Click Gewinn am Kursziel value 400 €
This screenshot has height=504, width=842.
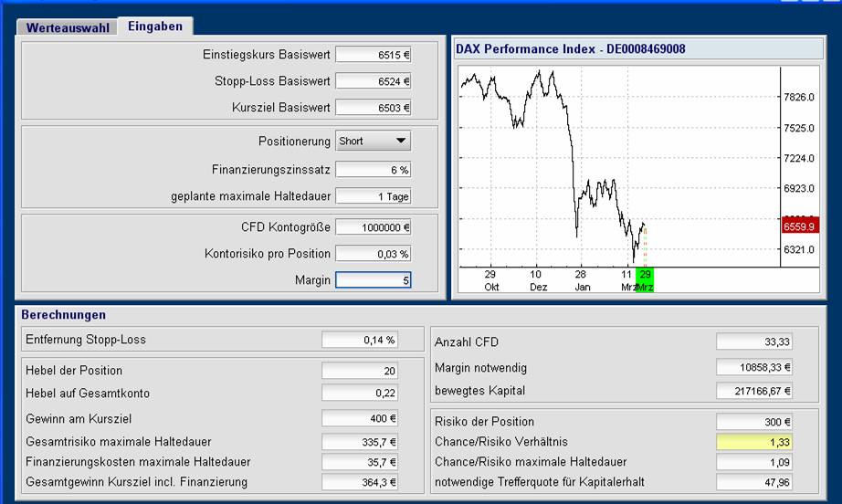[x=360, y=418]
